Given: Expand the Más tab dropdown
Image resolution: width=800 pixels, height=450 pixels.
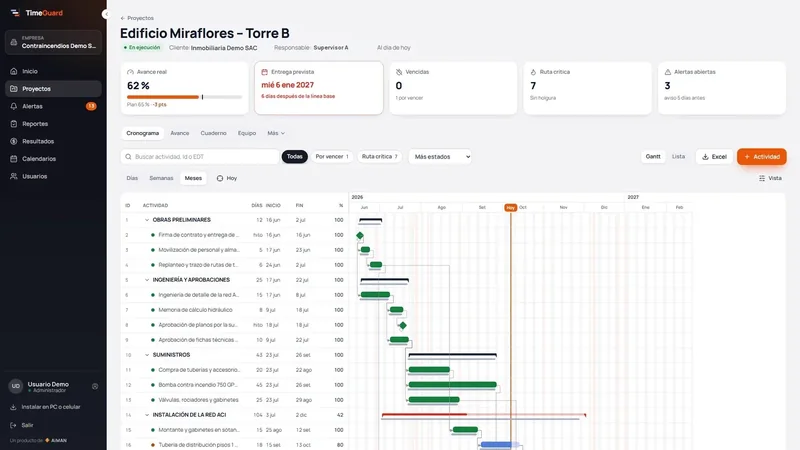Looking at the screenshot, I should click(276, 133).
